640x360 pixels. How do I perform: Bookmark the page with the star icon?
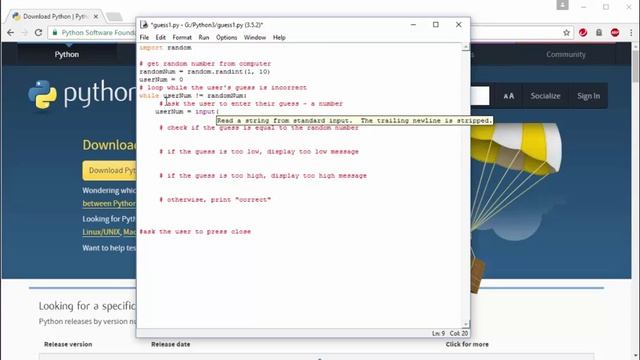566,33
